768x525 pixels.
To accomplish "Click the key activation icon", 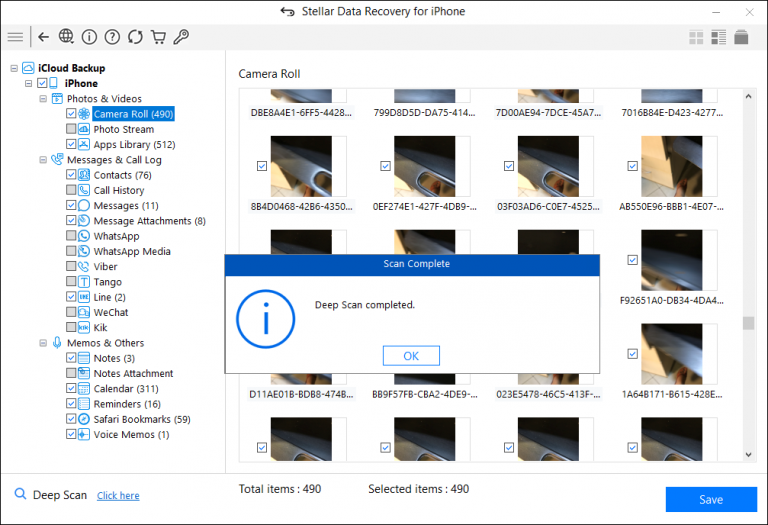I will point(181,37).
